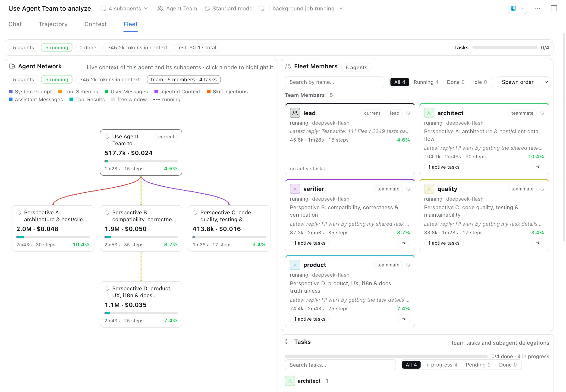This screenshot has width=566, height=392.
Task: Click the Search by name field
Action: (x=334, y=82)
